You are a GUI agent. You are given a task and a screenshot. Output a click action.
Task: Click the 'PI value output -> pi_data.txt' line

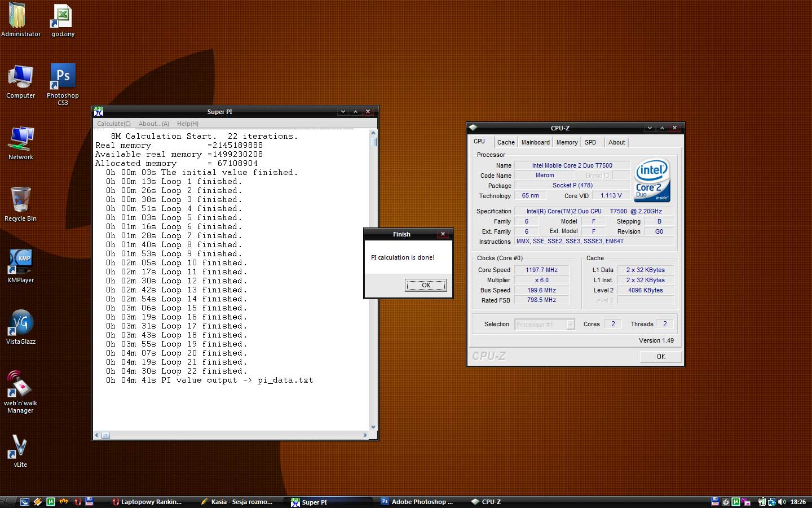pyautogui.click(x=209, y=380)
